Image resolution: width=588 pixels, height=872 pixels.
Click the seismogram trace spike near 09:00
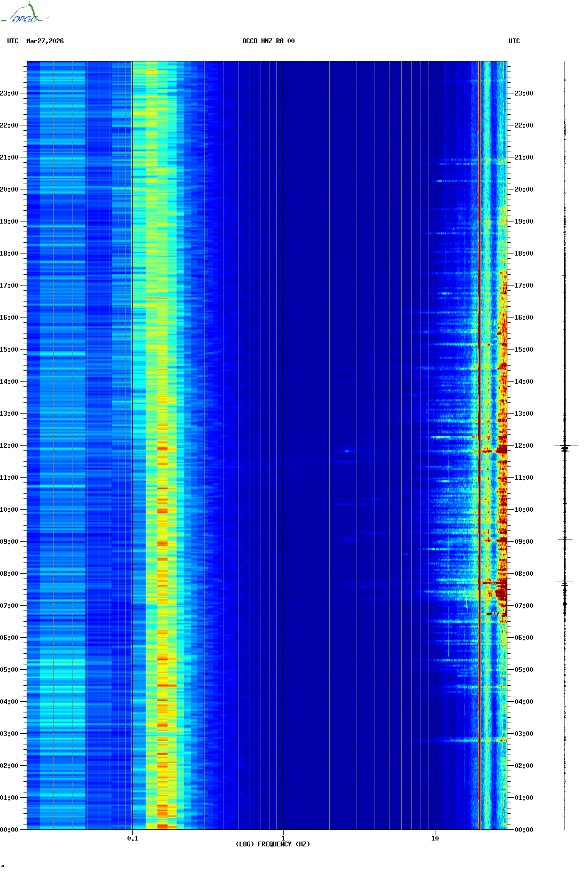[x=565, y=540]
